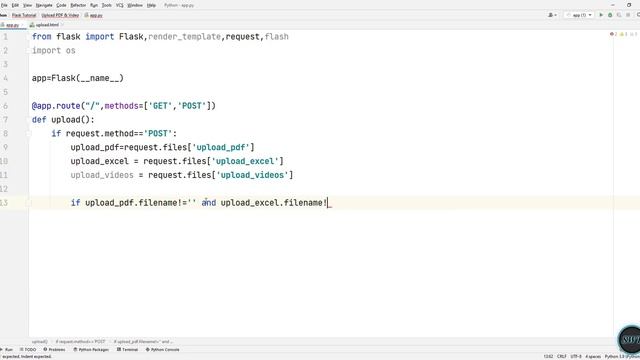Open the Python Console tool window
The width and height of the screenshot is (640, 360).
(x=162, y=350)
